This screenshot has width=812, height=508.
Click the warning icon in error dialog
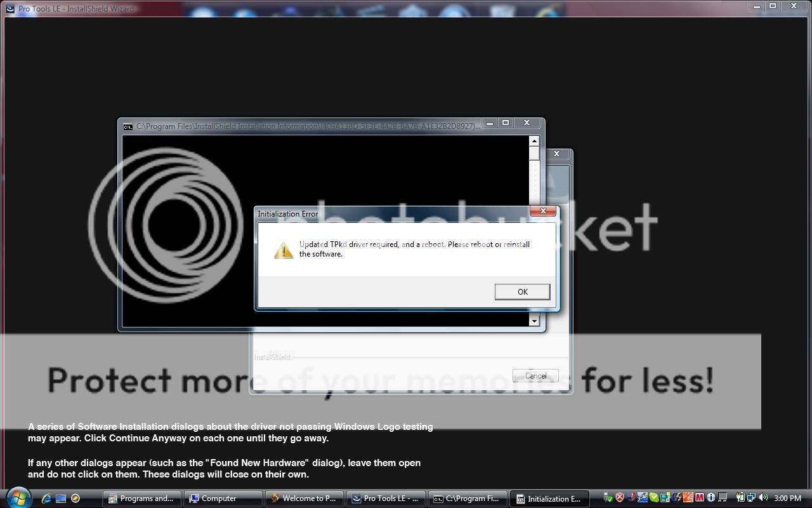coord(283,250)
